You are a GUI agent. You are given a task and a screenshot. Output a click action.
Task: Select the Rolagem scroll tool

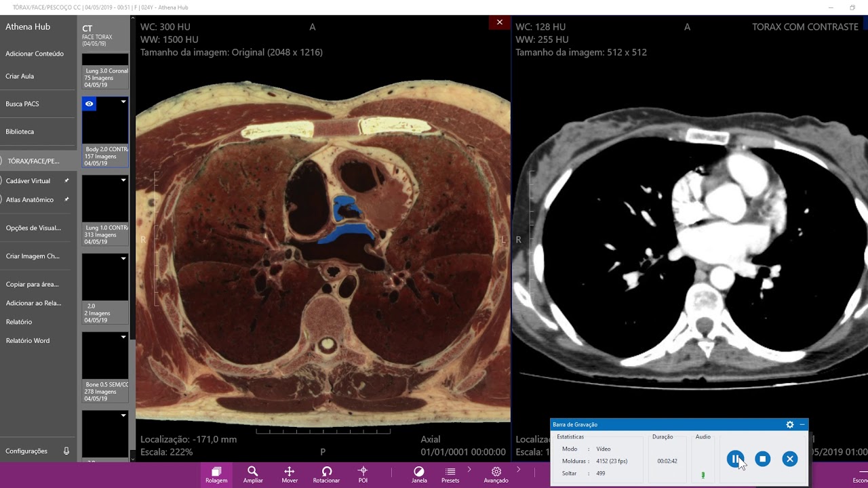[216, 474]
